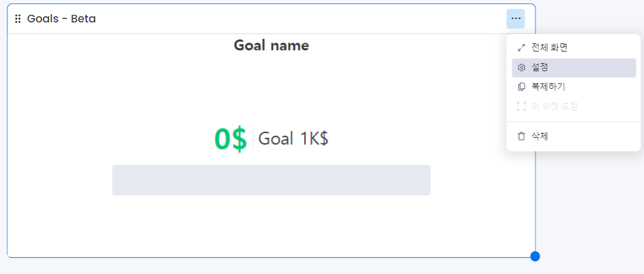This screenshot has height=274, width=644.
Task: Select 복제하기 to duplicate the widget
Action: 548,87
